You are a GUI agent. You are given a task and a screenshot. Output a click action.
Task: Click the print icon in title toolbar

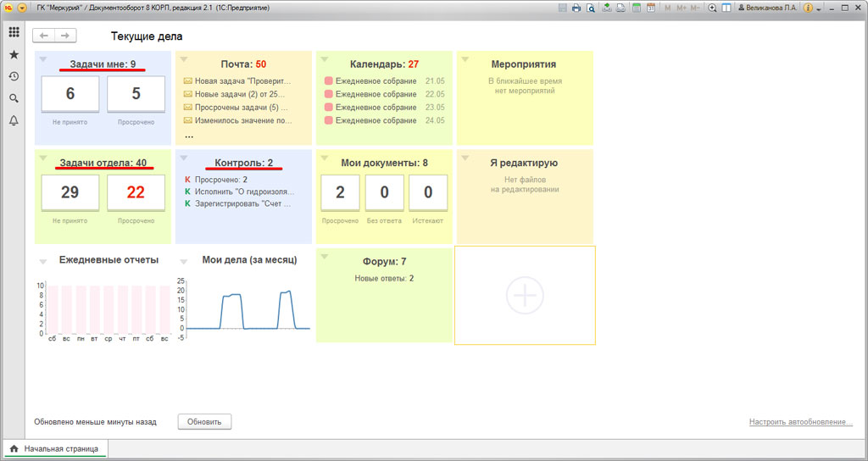click(576, 8)
